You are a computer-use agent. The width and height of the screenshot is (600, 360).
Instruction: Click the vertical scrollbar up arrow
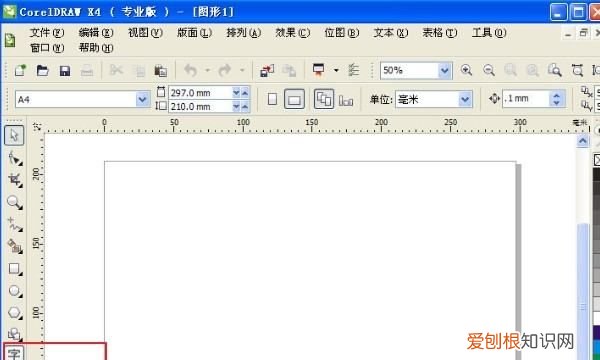[582, 141]
